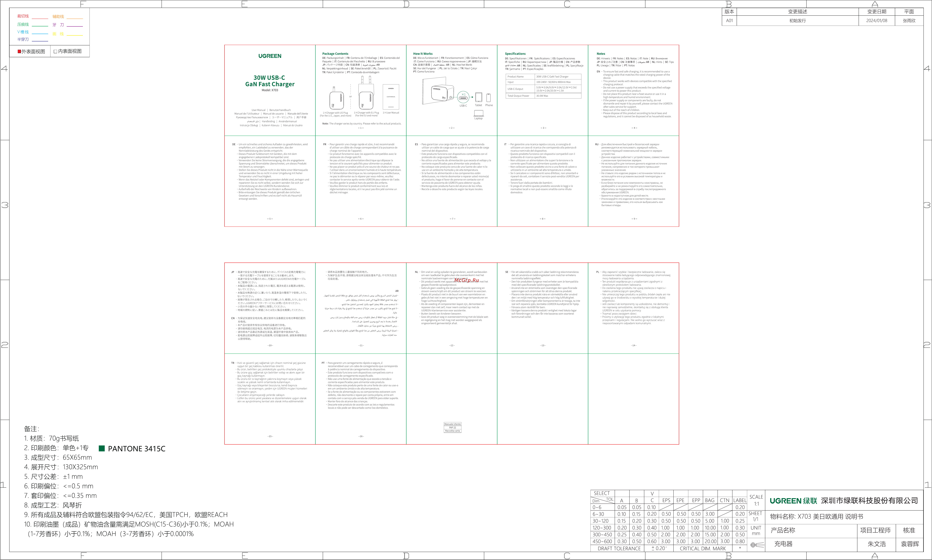Click the green 压痕线 legend line
The width and height of the screenshot is (932, 560).
click(40, 26)
